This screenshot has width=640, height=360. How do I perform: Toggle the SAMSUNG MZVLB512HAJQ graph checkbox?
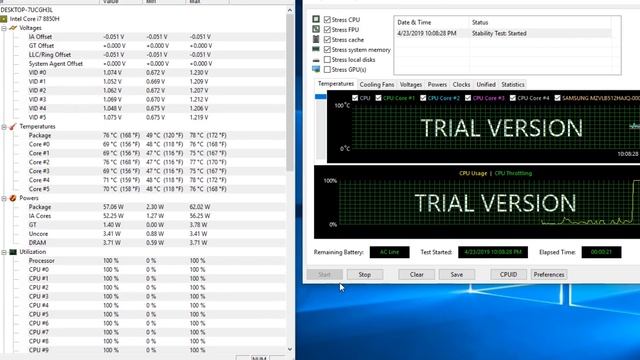(x=558, y=98)
